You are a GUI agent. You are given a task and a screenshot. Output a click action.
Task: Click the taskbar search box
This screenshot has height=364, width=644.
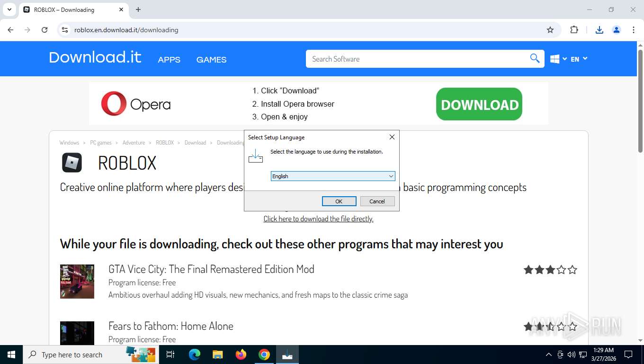click(x=91, y=355)
